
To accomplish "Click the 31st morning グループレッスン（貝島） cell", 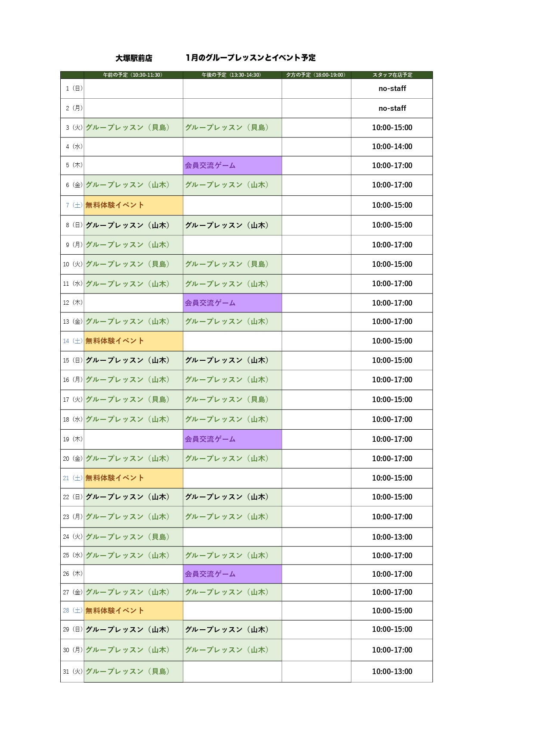I will 133,672.
